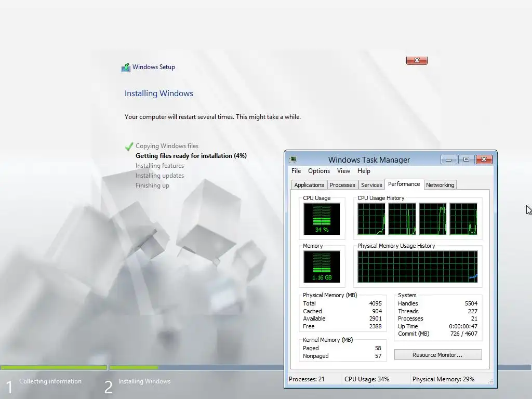
Task: Click the third CPU Usage History graph
Action: pyautogui.click(x=433, y=219)
